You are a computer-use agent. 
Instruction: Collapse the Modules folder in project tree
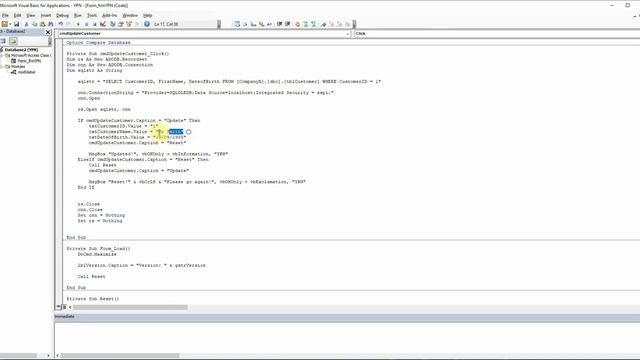pos(2,66)
